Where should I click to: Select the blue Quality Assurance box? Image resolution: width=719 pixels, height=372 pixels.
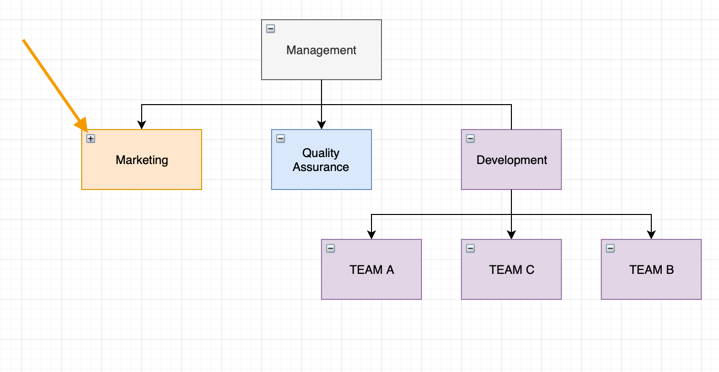(x=321, y=160)
